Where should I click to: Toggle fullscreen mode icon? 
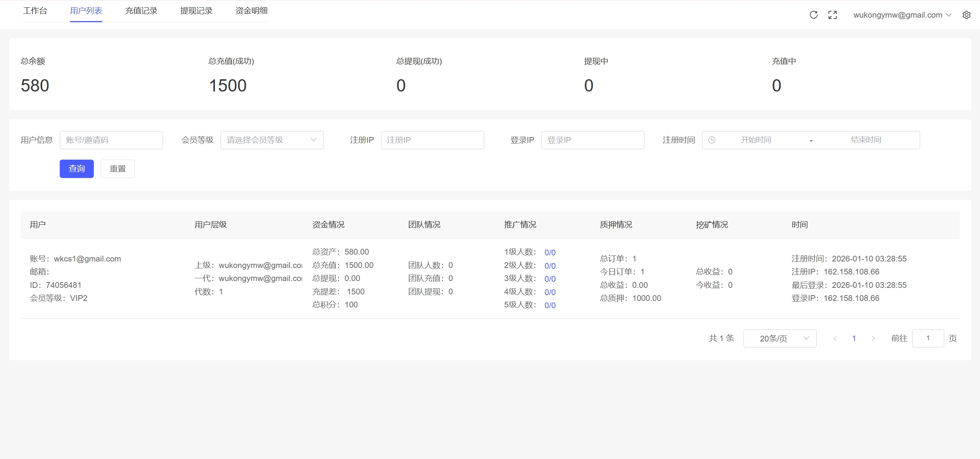point(833,15)
